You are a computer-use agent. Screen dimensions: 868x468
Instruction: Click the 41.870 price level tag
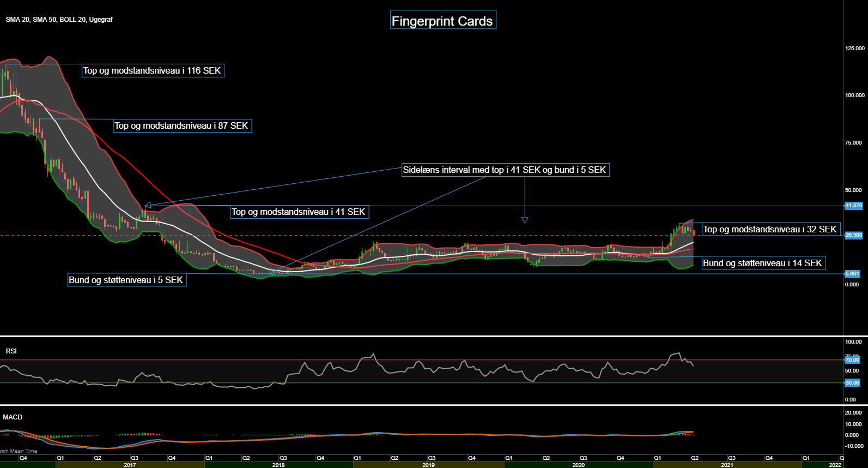tap(853, 206)
